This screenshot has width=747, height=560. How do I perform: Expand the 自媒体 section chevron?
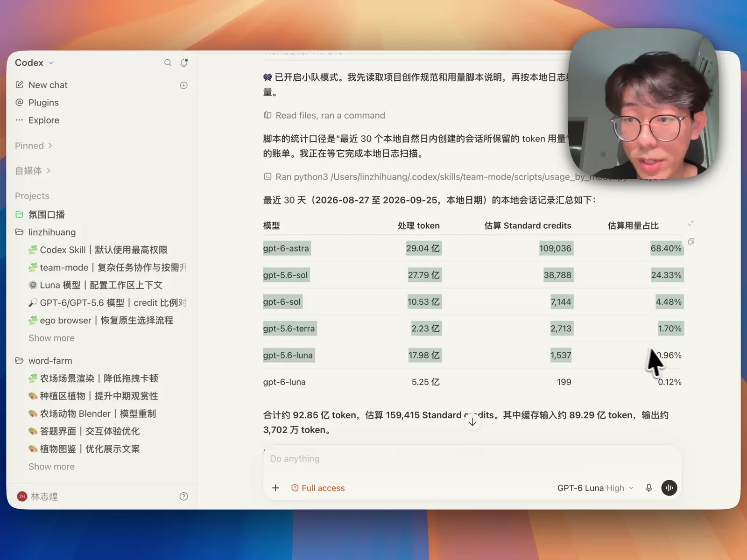coord(49,170)
